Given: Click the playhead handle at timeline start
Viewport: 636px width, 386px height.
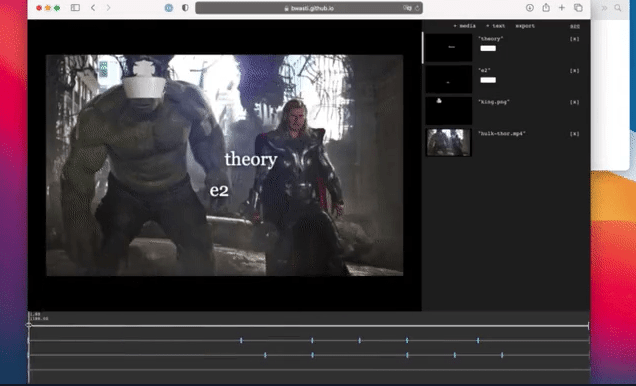Looking at the screenshot, I should tap(29, 325).
